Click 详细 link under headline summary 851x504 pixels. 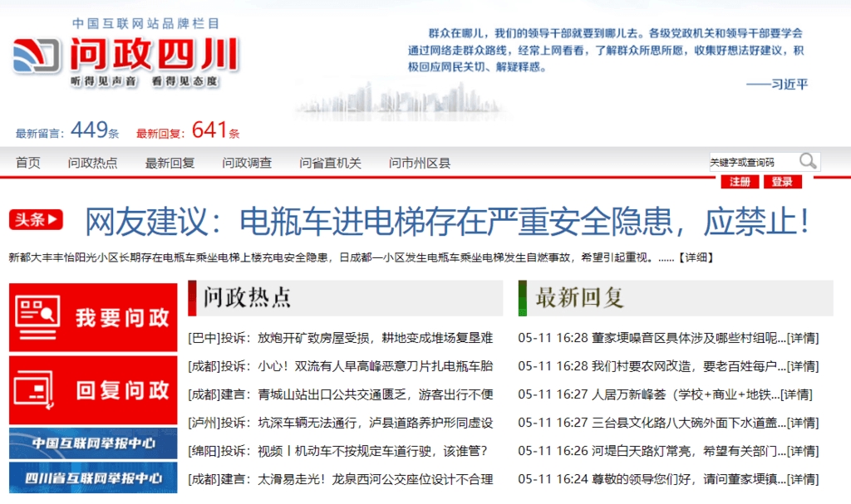pyautogui.click(x=695, y=257)
